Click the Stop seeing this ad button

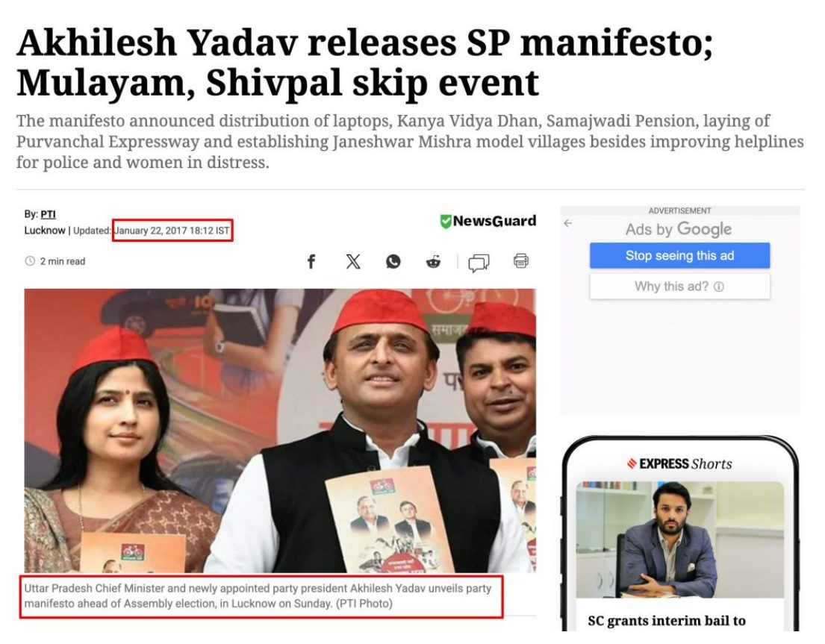point(679,255)
